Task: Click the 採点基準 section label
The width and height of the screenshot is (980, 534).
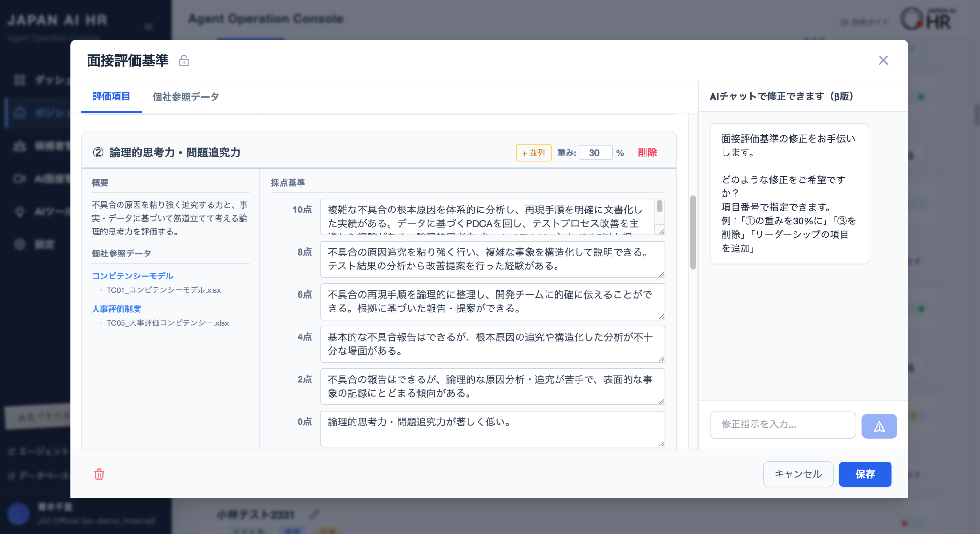Action: 288,183
